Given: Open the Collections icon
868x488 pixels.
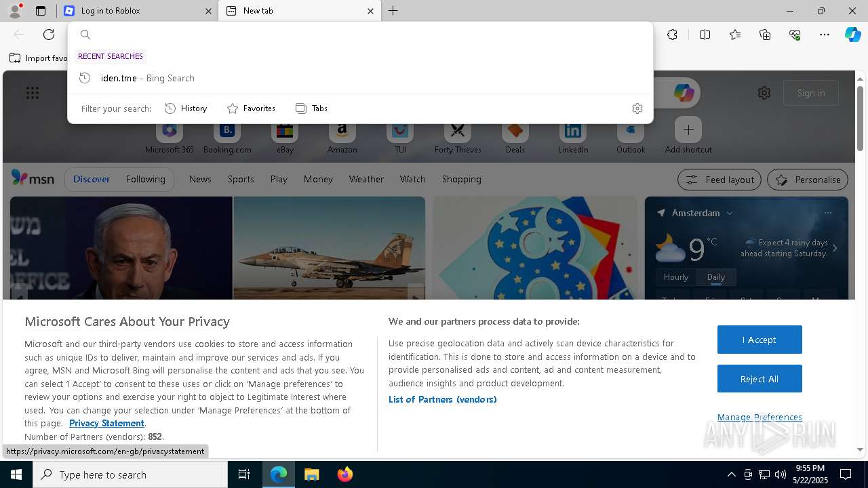Looking at the screenshot, I should pyautogui.click(x=765, y=35).
